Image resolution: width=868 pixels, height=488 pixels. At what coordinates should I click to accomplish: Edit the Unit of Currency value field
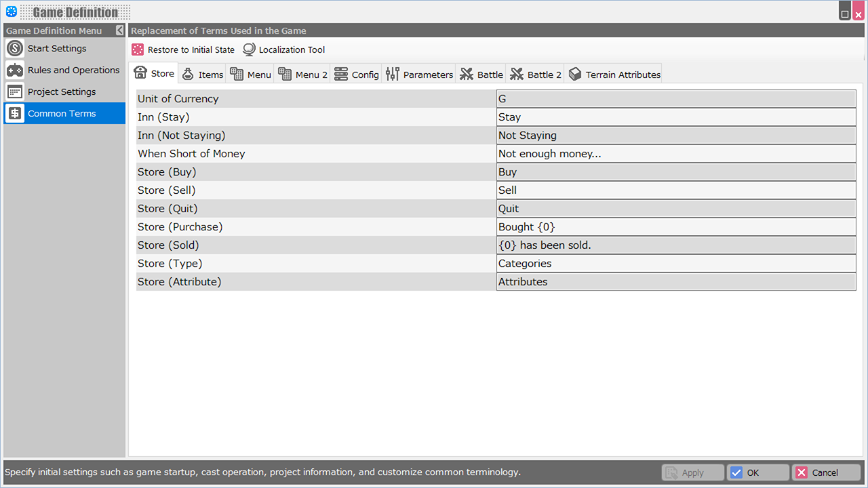675,99
